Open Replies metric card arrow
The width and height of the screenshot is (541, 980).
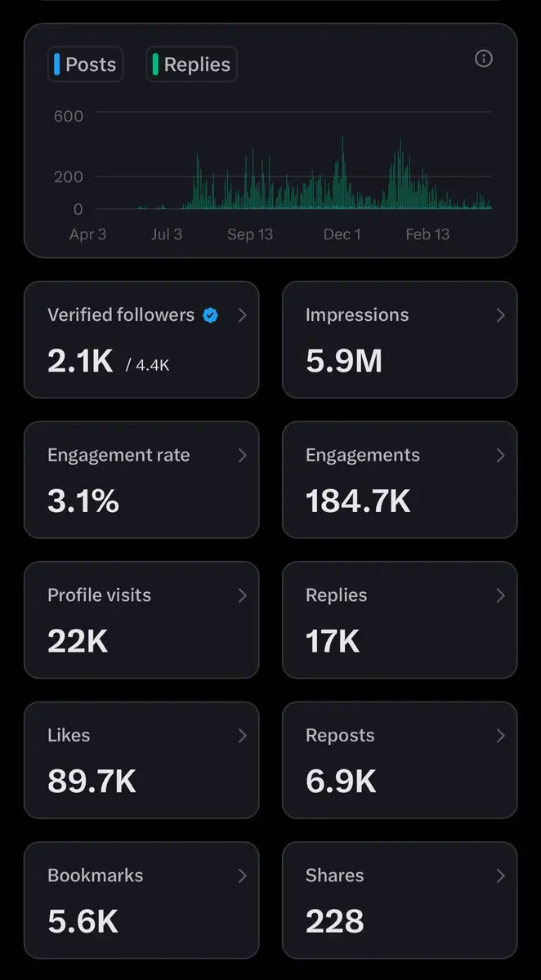[500, 595]
